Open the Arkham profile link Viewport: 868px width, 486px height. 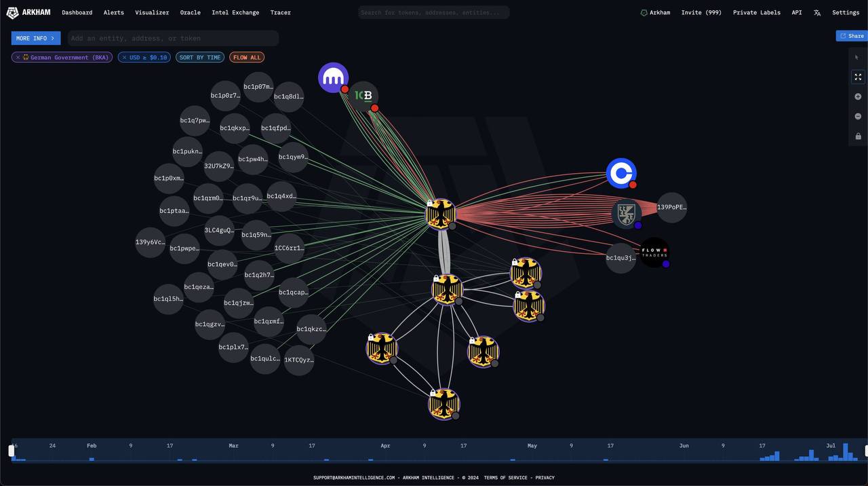click(x=655, y=12)
